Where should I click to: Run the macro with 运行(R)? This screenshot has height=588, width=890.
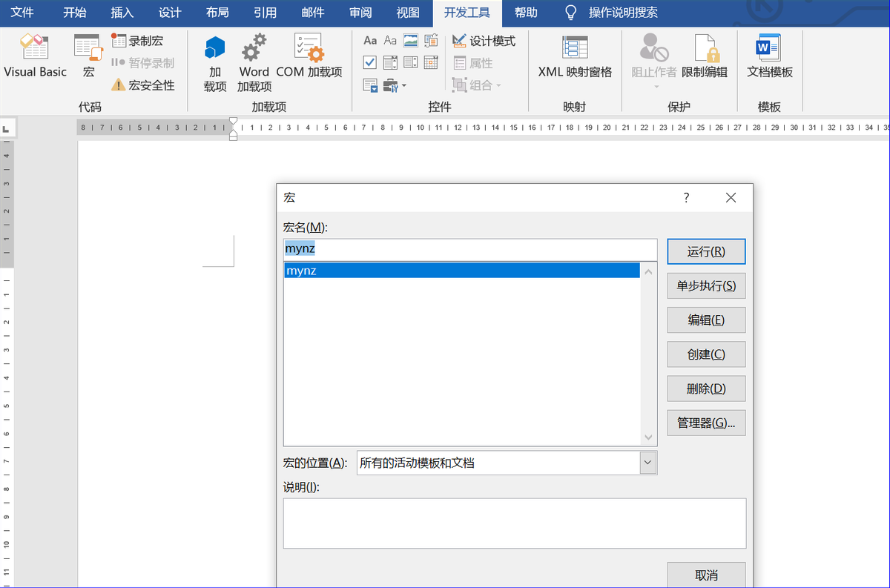point(706,251)
